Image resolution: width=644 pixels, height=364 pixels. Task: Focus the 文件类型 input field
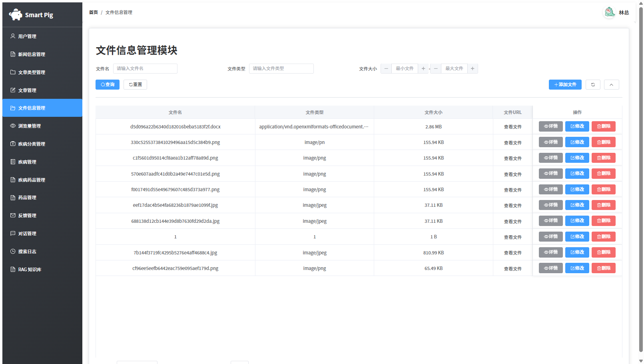coord(281,69)
